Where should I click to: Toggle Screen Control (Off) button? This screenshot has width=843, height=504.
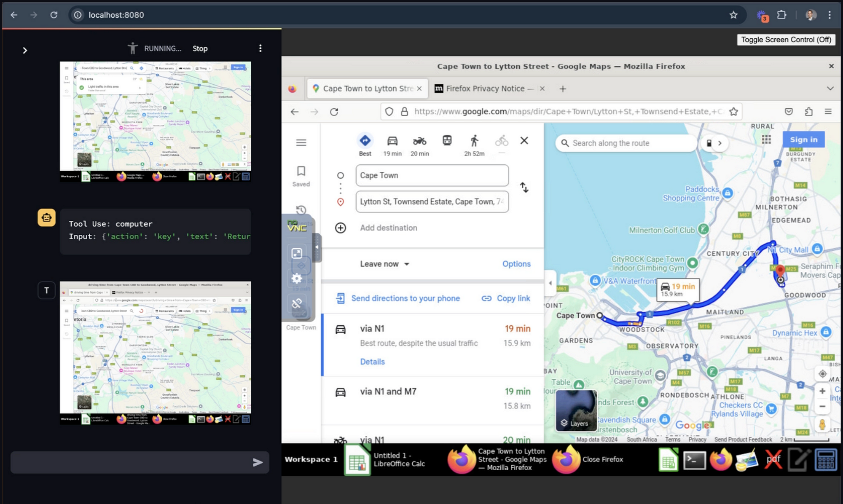[786, 40]
